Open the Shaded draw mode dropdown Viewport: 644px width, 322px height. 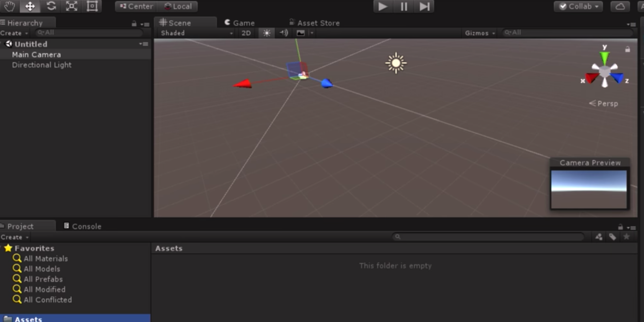[x=197, y=33]
